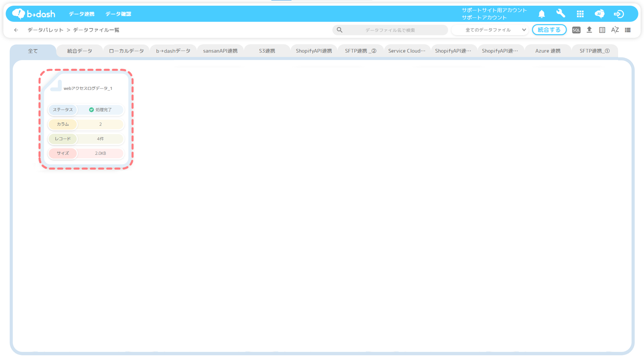Click the レコード label
Viewport: 644px width, 362px height.
coord(63,139)
